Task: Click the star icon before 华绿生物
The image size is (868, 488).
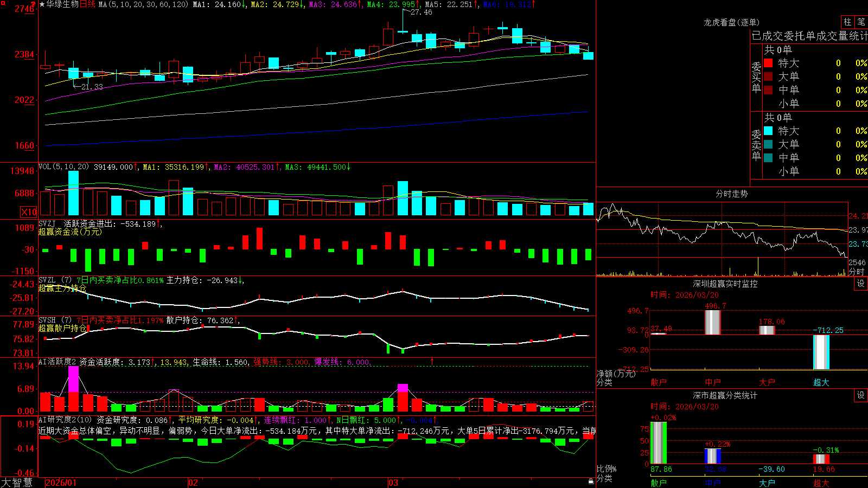Action: (x=42, y=4)
